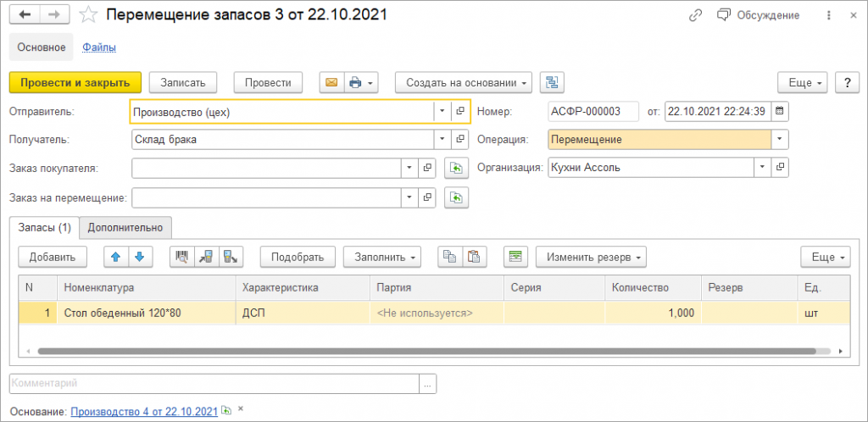This screenshot has height=422, width=868.
Task: Open the Операция dropdown
Action: [780, 139]
